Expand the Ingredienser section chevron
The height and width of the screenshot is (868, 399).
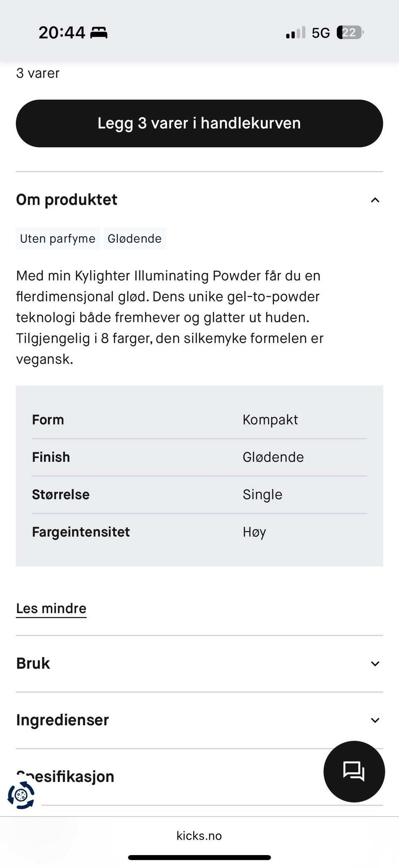[375, 720]
